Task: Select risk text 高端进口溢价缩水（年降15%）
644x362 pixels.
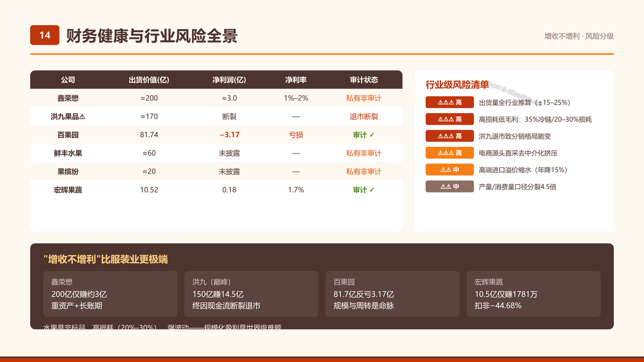Action: coord(523,170)
